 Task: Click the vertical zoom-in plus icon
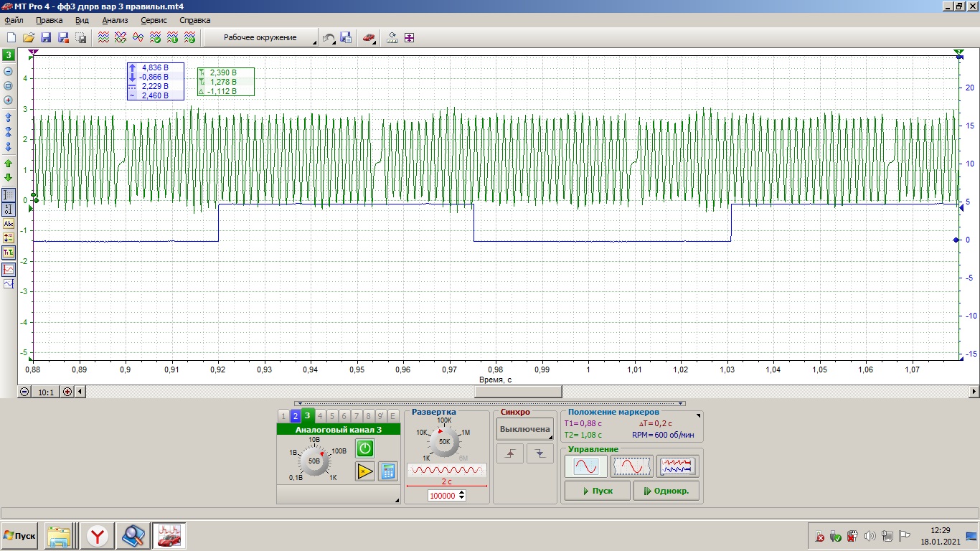9,100
